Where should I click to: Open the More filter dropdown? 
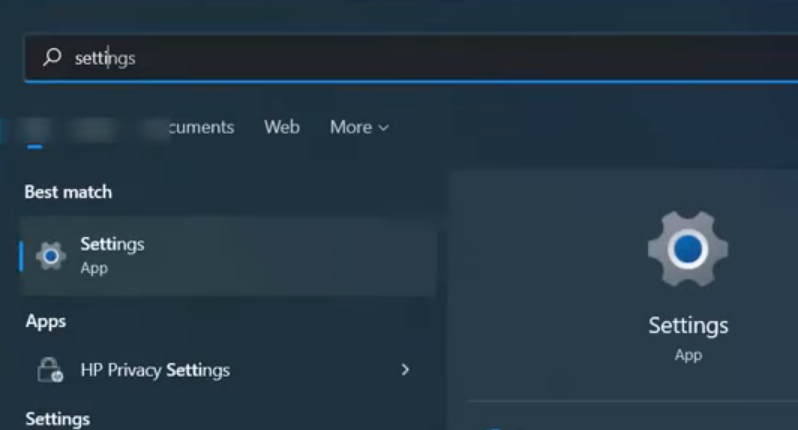(x=359, y=127)
